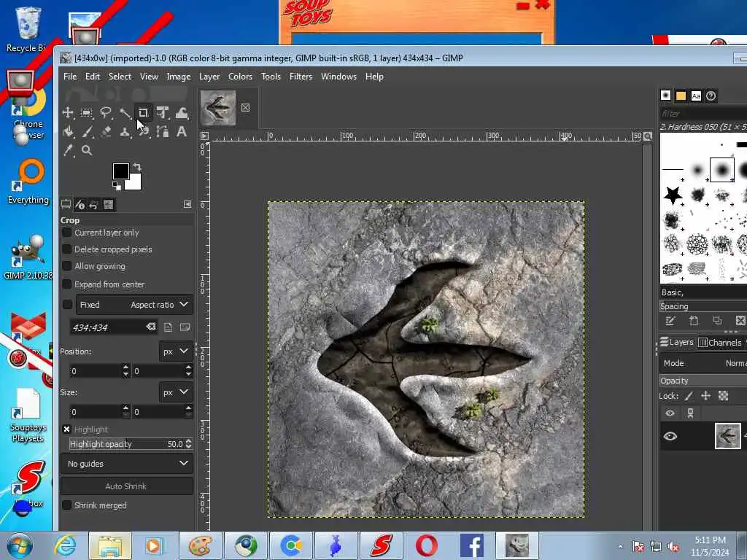Image resolution: width=747 pixels, height=560 pixels.
Task: Hide the layer using its eye icon
Action: [x=670, y=436]
